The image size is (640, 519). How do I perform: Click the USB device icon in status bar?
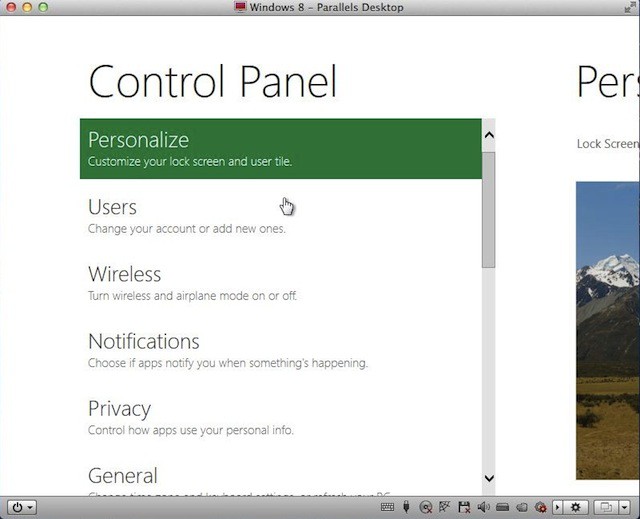pos(407,507)
